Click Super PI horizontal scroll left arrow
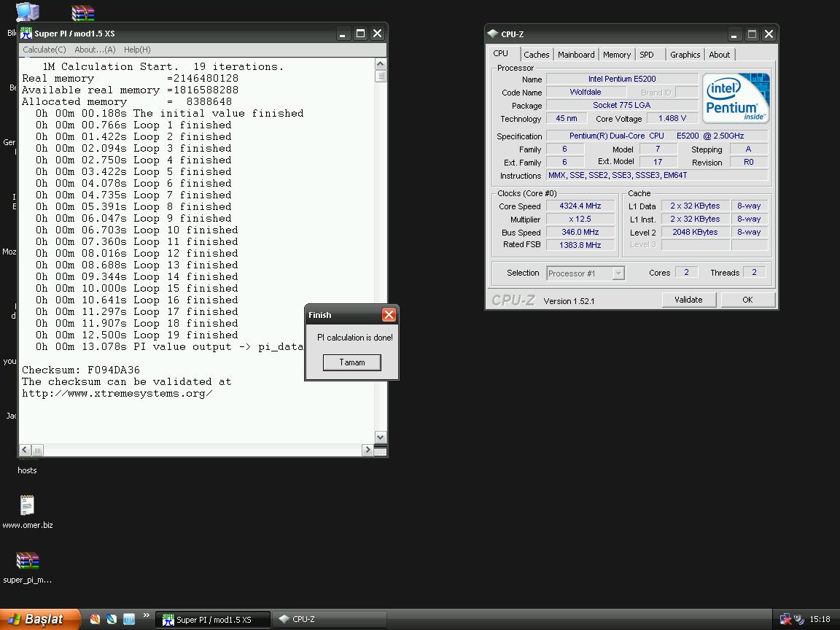 [26, 450]
